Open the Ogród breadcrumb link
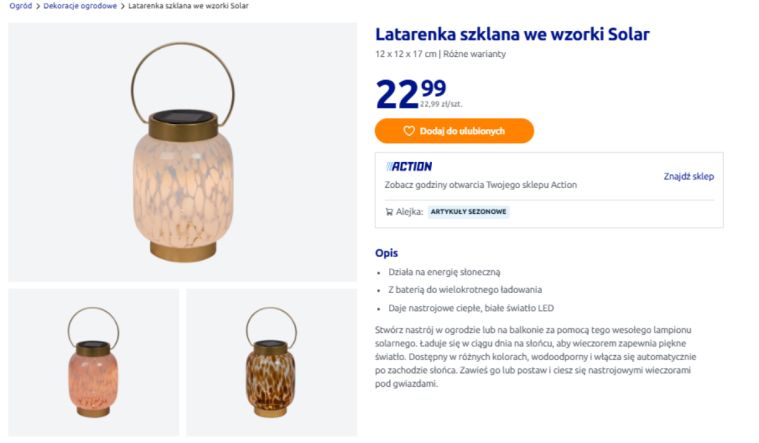759x443 pixels. tap(20, 6)
